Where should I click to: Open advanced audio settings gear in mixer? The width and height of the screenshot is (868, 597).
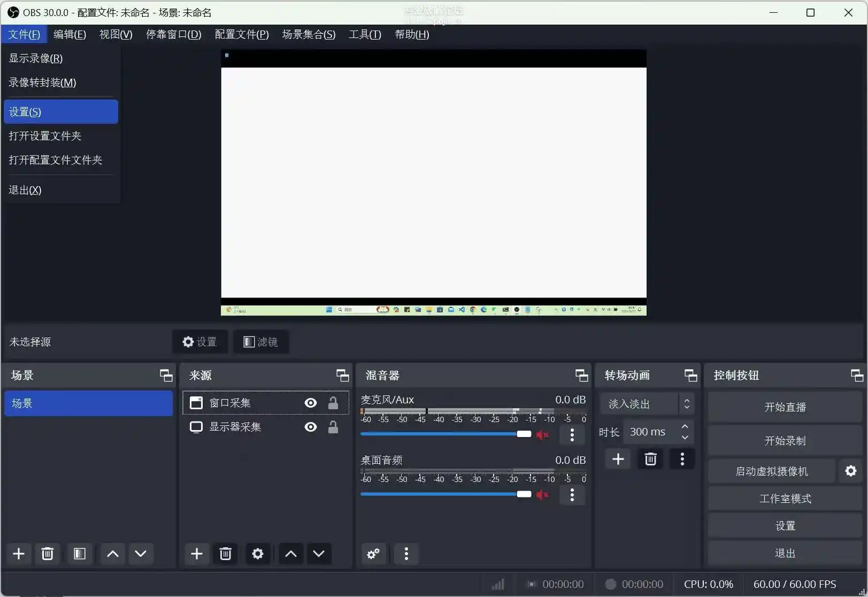[x=373, y=554]
